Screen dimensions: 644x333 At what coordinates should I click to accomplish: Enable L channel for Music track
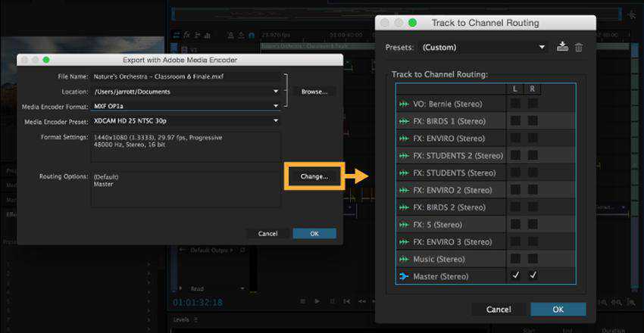515,259
